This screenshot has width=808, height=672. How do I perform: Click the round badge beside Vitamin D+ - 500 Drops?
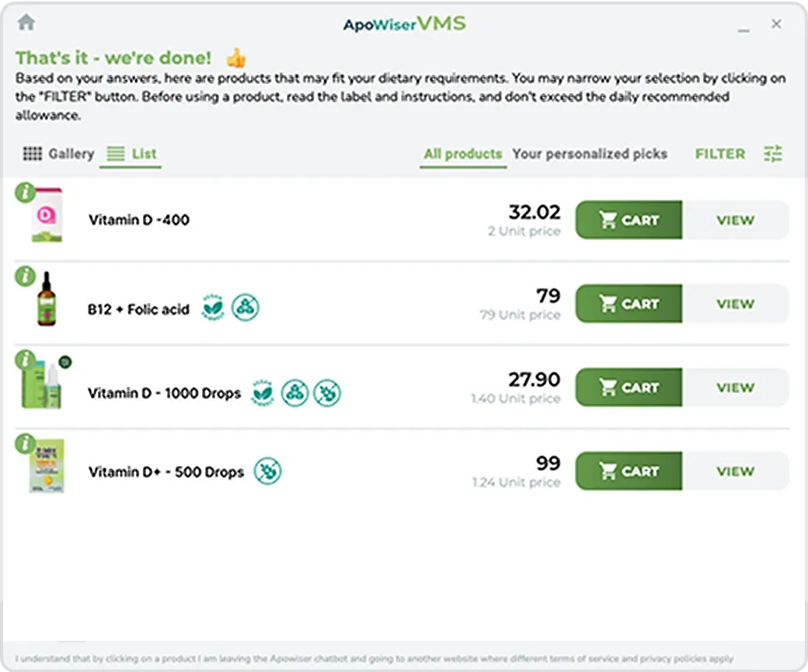pos(267,471)
